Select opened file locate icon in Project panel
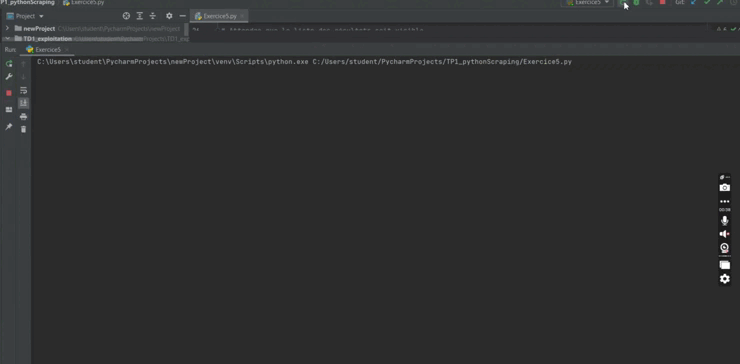The height and width of the screenshot is (364, 740). 126,16
